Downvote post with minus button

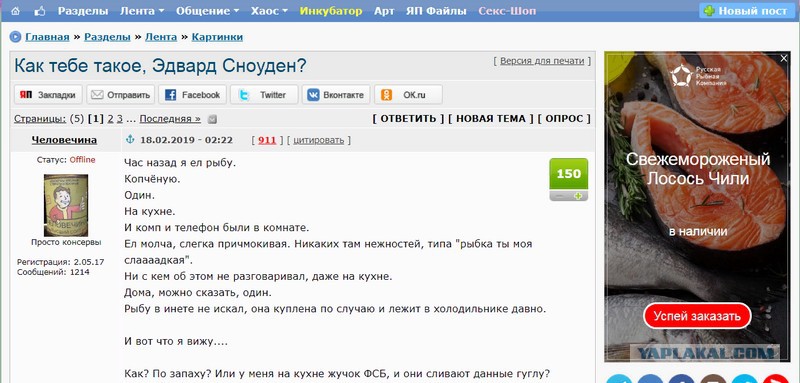[x=559, y=196]
